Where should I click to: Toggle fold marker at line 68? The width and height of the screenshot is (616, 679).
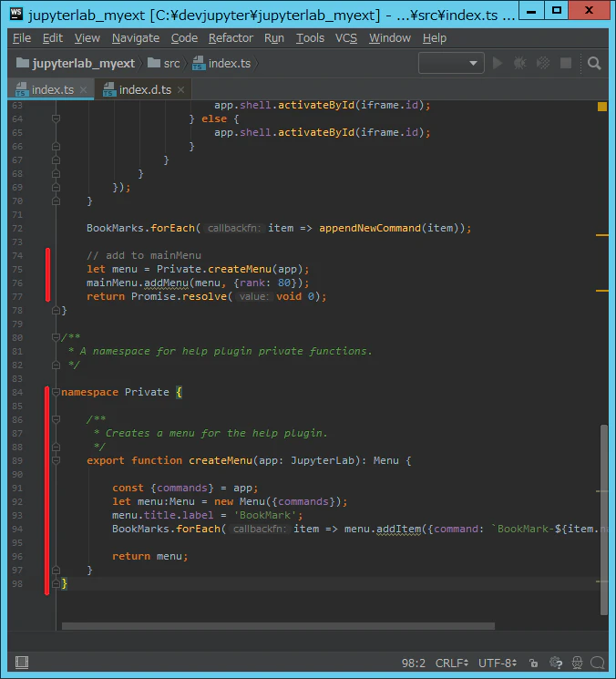(56, 174)
